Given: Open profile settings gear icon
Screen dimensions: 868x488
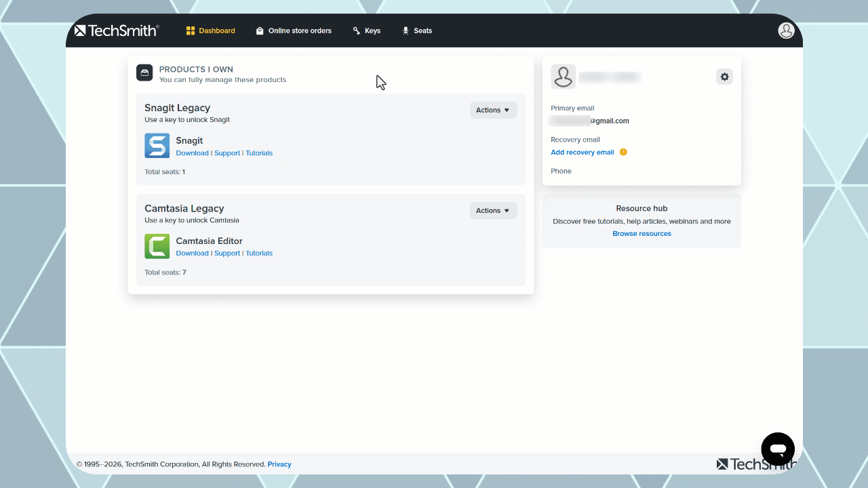Looking at the screenshot, I should 724,77.
